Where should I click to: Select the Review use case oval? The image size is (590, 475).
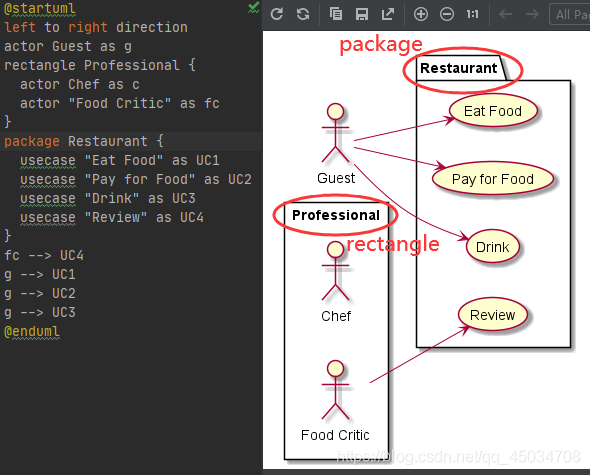point(493,315)
